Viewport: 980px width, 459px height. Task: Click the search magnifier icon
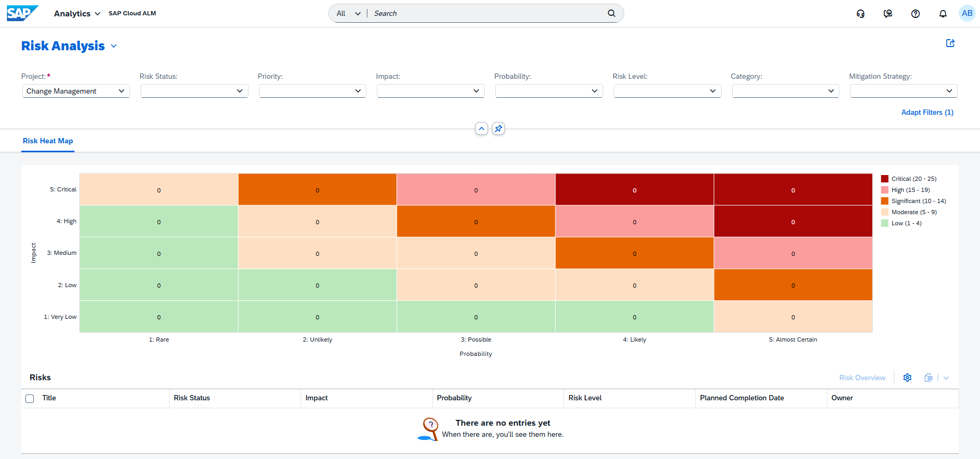[x=612, y=13]
